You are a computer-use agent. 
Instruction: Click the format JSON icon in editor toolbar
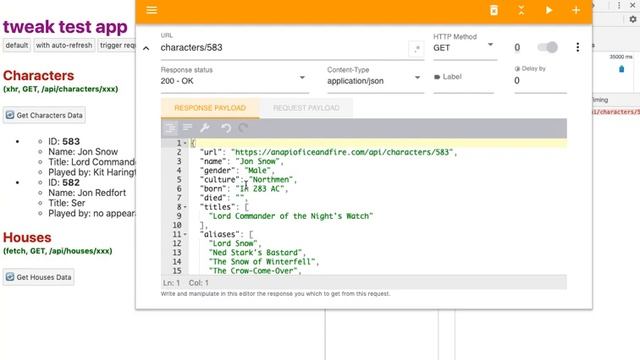click(x=171, y=128)
